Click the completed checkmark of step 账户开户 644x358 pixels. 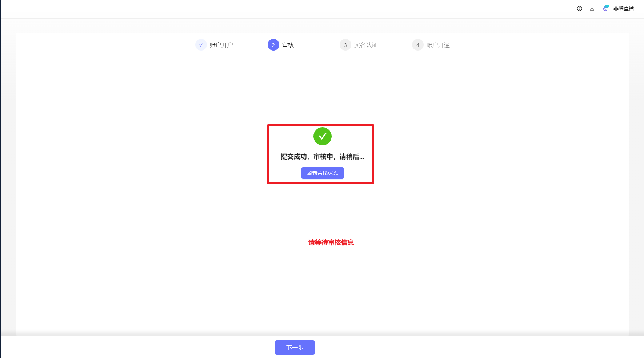point(201,45)
